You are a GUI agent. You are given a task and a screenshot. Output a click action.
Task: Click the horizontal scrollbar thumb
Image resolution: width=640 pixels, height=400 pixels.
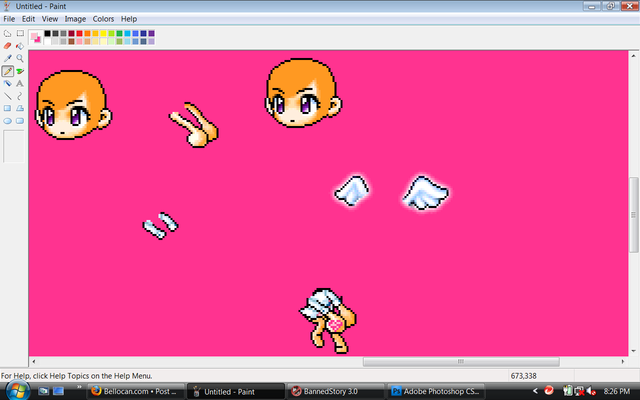coord(461,362)
